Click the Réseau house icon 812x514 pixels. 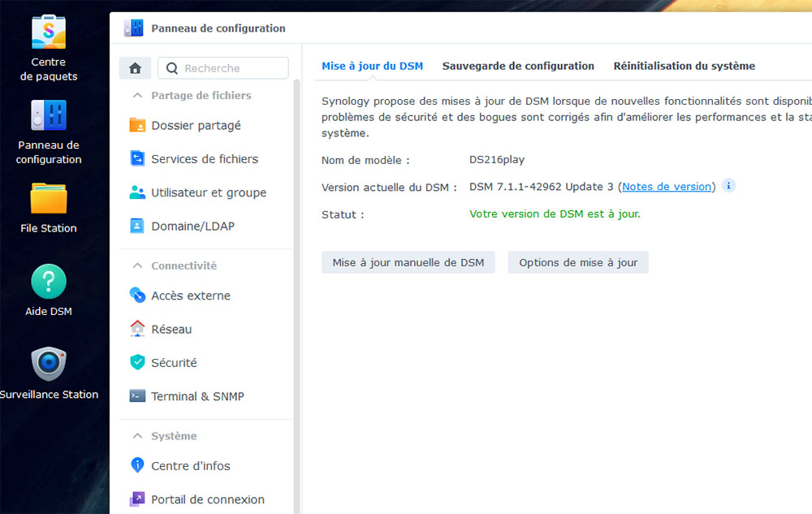click(137, 329)
